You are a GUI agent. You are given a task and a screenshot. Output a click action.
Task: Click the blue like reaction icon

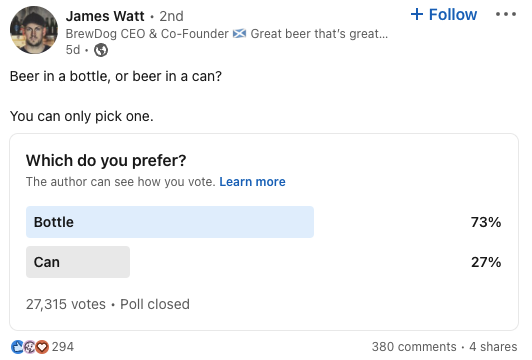(17, 347)
